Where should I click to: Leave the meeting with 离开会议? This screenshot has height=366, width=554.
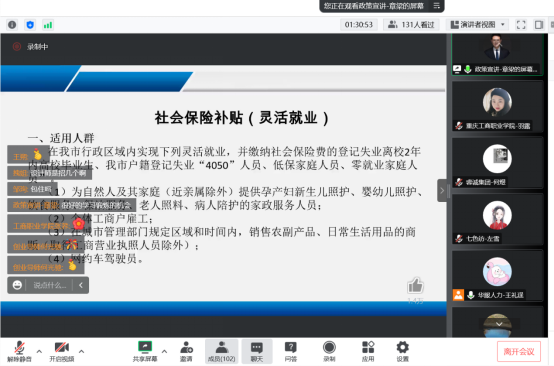click(x=519, y=352)
